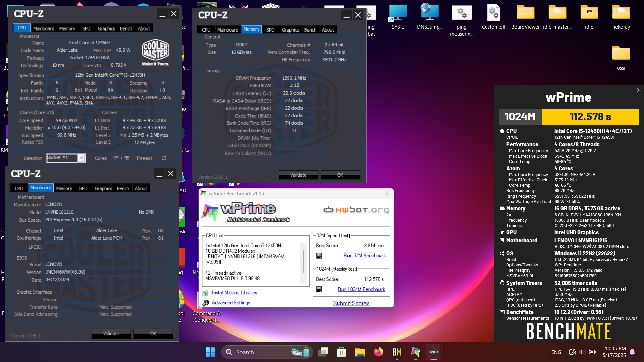Image resolution: width=644 pixels, height=362 pixels.
Task: Click the Threads value 12 in CPU-Z
Action: click(x=164, y=158)
